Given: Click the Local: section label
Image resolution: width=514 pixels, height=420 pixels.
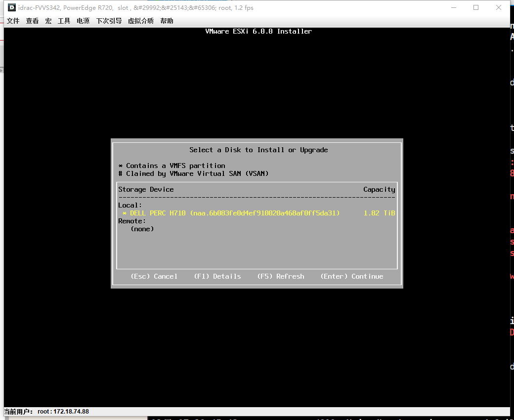Looking at the screenshot, I should pos(130,206).
